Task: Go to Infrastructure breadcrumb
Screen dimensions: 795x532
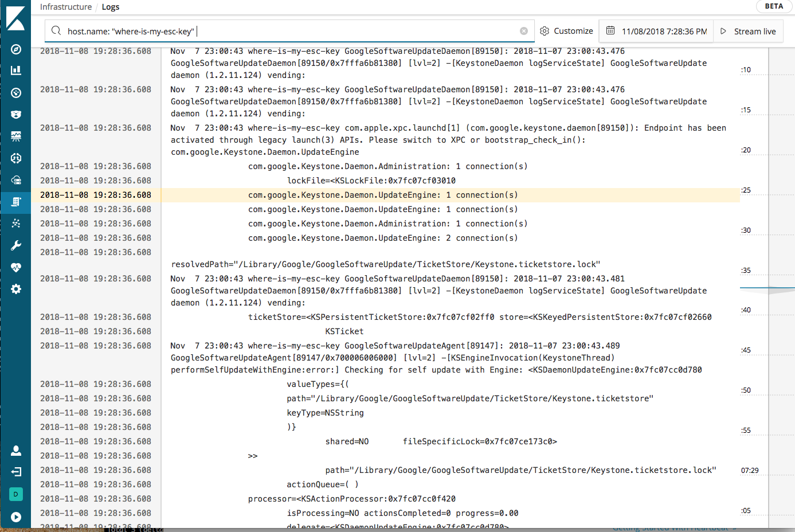Action: (x=66, y=7)
